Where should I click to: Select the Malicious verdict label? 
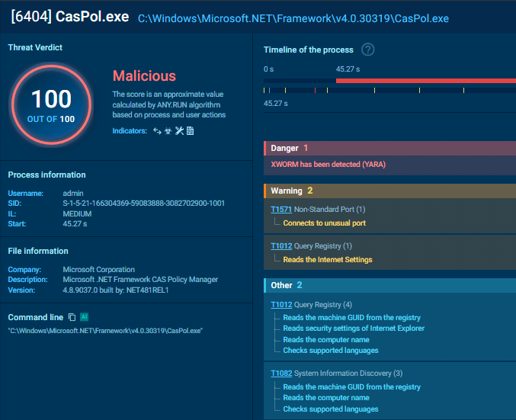point(144,76)
